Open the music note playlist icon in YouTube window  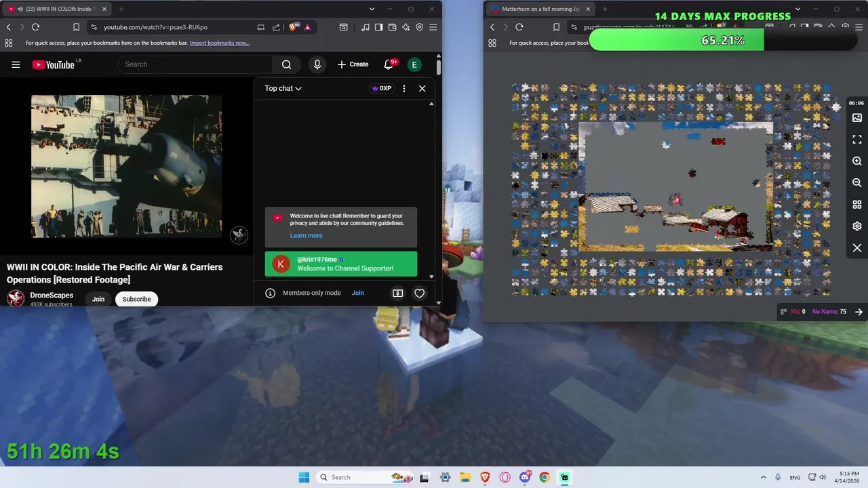click(x=366, y=27)
